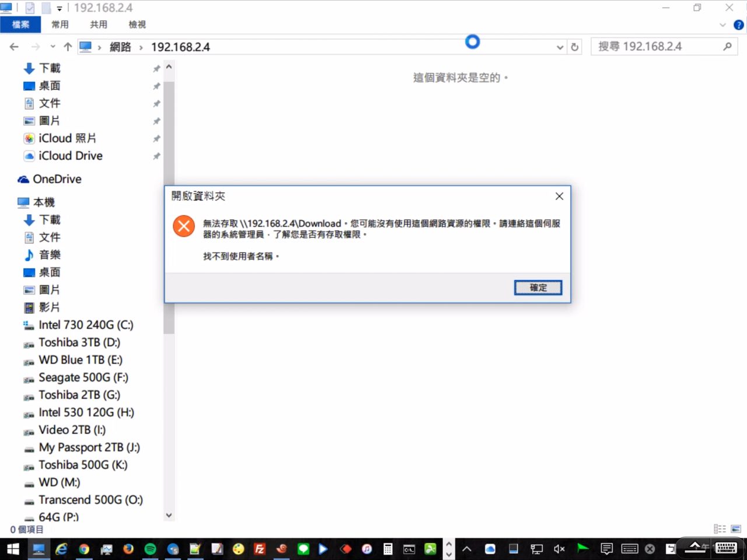Go up one folder level
This screenshot has height=560, width=747.
(68, 47)
